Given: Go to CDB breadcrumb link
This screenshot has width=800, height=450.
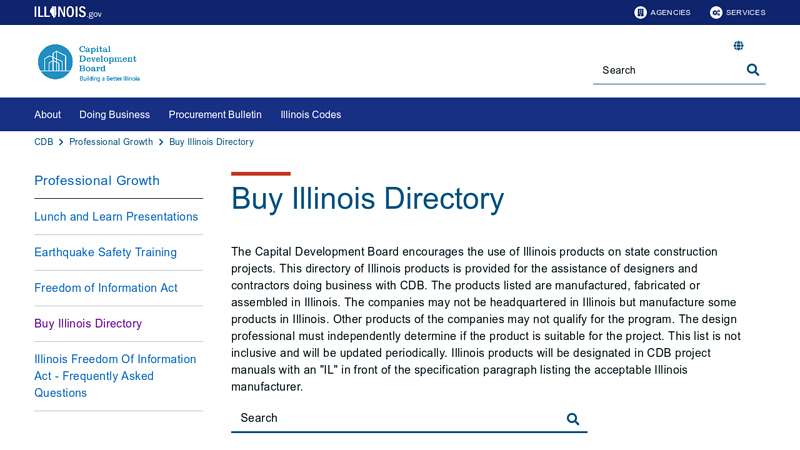Looking at the screenshot, I should (x=43, y=142).
